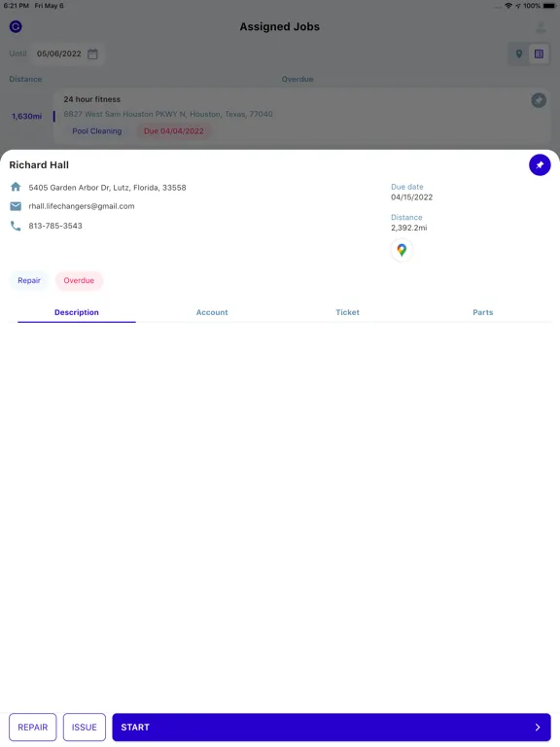The image size is (560, 747).
Task: Tap the Overdue column header
Action: [297, 79]
